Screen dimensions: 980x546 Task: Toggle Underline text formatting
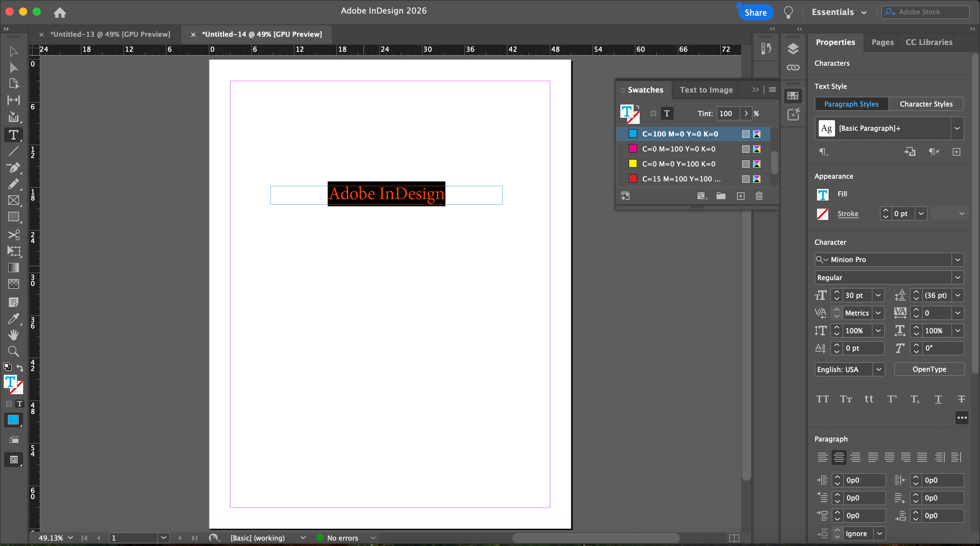coord(938,399)
